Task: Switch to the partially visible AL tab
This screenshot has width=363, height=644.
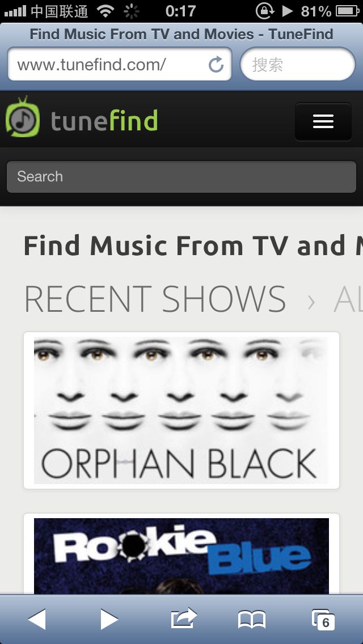Action: tap(348, 299)
